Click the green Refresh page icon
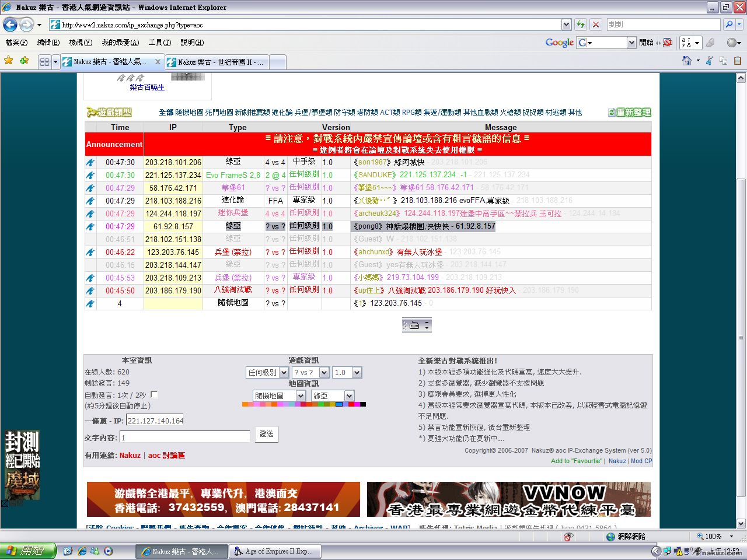 click(x=581, y=24)
